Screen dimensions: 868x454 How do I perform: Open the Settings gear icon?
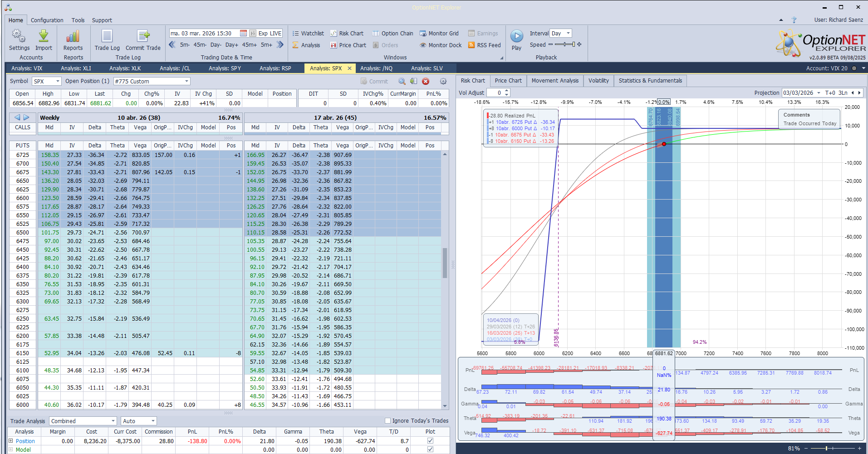(x=19, y=36)
